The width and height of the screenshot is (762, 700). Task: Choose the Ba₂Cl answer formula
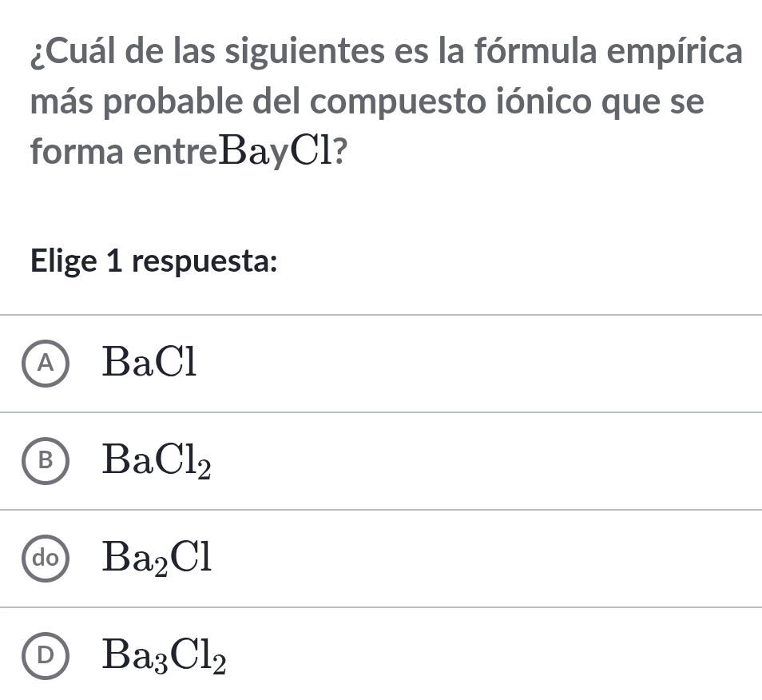coord(157,559)
